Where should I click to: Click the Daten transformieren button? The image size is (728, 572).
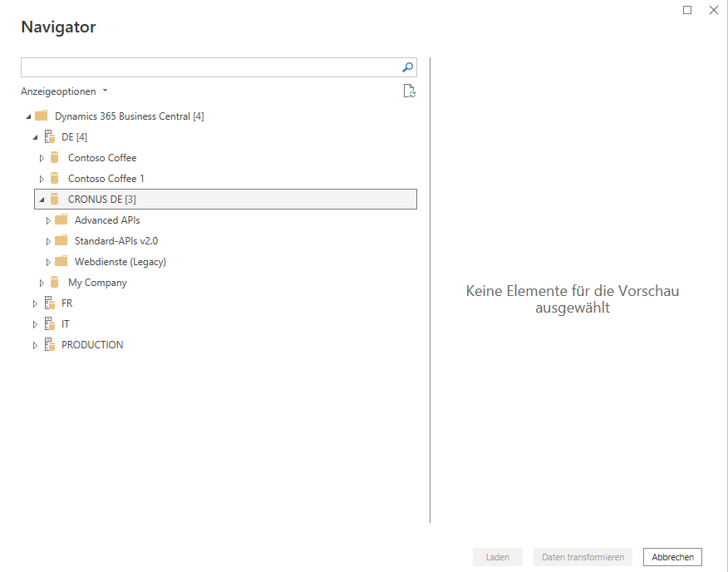tap(583, 557)
